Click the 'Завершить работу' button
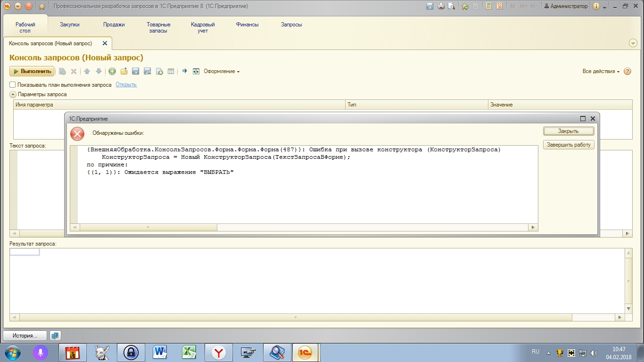The height and width of the screenshot is (362, 644). [569, 145]
